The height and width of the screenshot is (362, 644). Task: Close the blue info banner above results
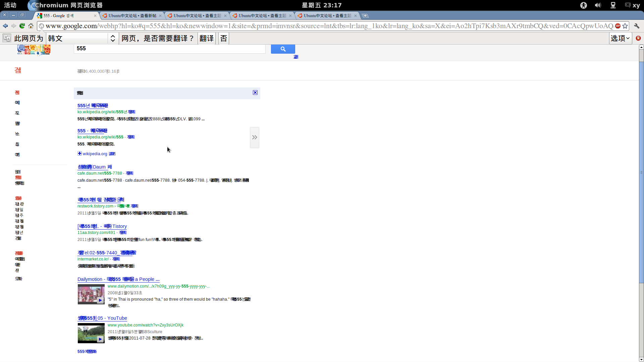point(255,93)
